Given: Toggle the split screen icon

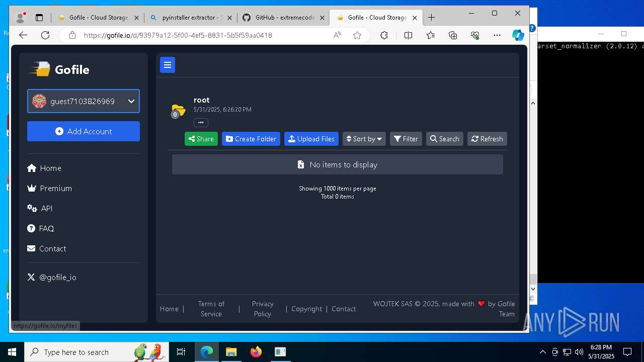Looking at the screenshot, I should click(408, 35).
